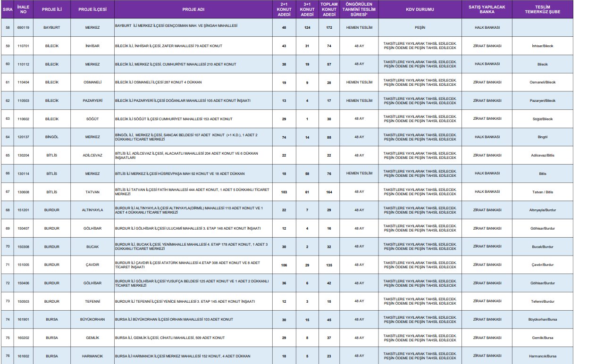Viewport: 604px width, 364px height.
Task: Click Osmaneli 287 konut 4 dükkan project name
Action: pos(158,82)
